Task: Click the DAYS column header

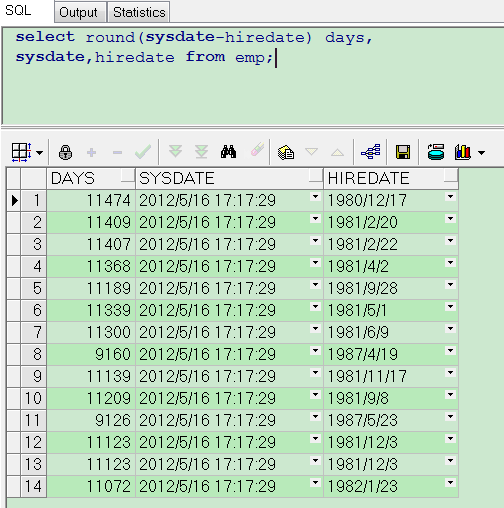Action: pyautogui.click(x=91, y=178)
